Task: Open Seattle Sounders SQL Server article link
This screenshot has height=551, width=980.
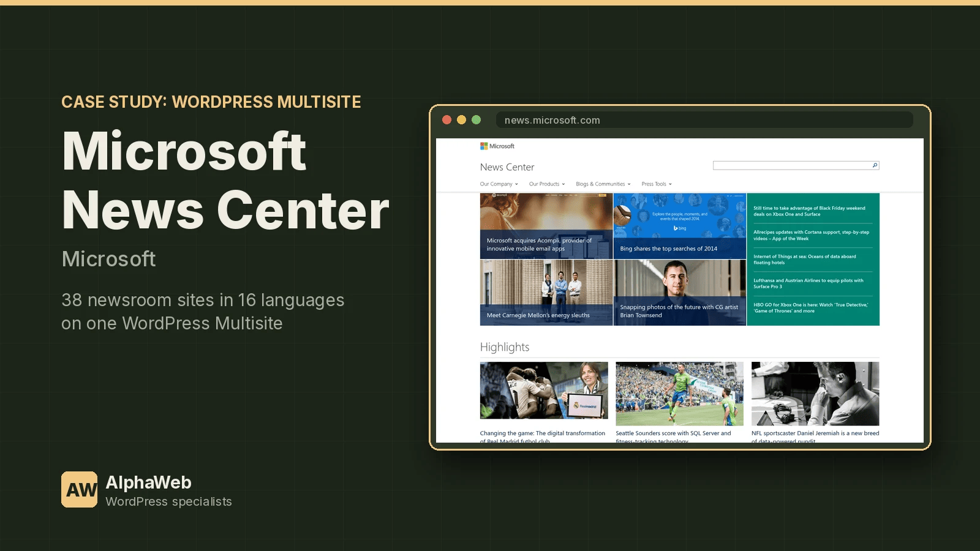Action: pos(673,437)
